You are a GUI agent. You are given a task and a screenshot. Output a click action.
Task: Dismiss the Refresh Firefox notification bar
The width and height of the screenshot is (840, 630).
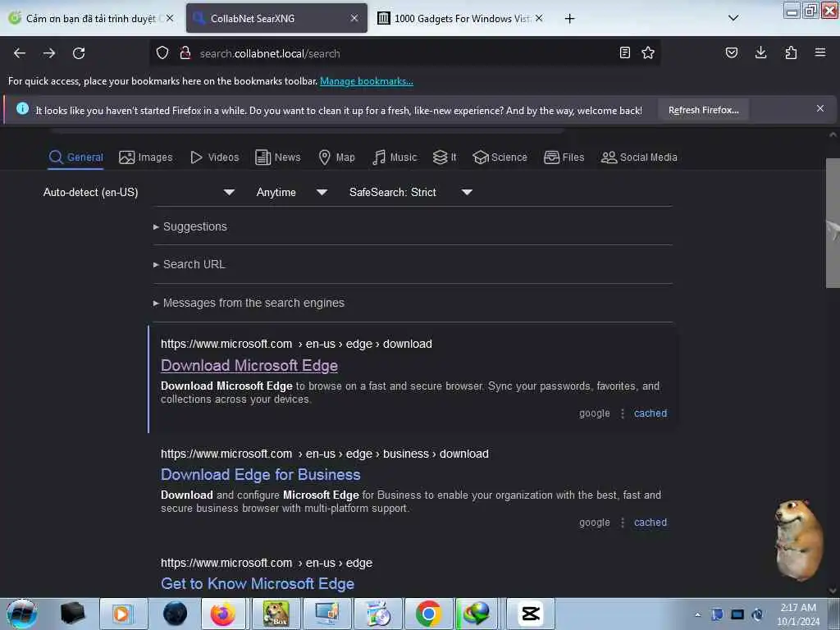[x=820, y=109]
